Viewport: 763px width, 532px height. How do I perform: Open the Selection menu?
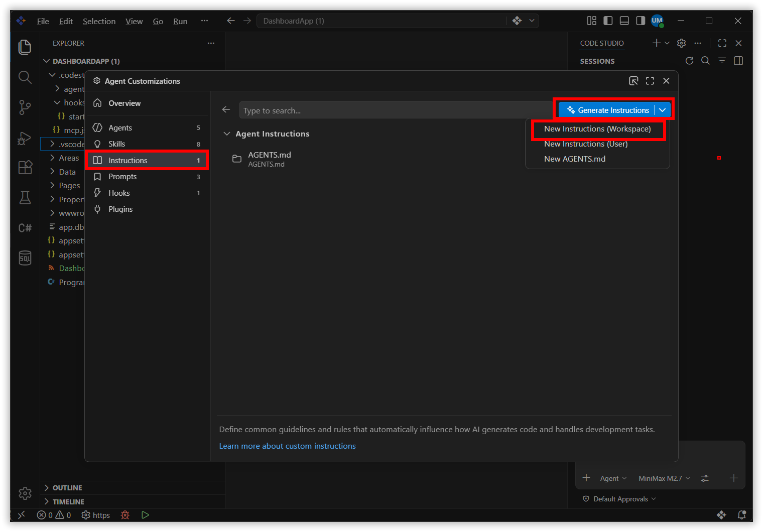click(x=99, y=21)
